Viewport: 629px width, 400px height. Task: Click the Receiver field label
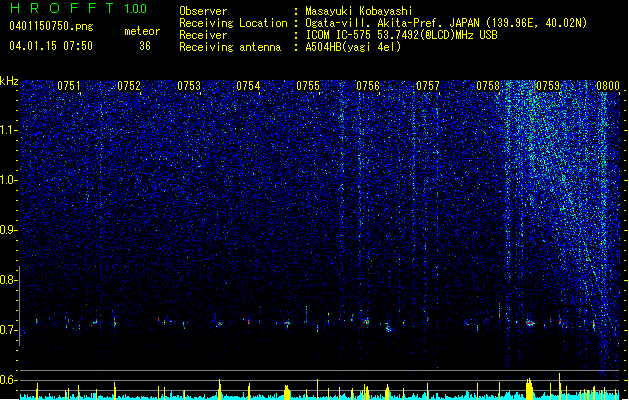pos(203,35)
